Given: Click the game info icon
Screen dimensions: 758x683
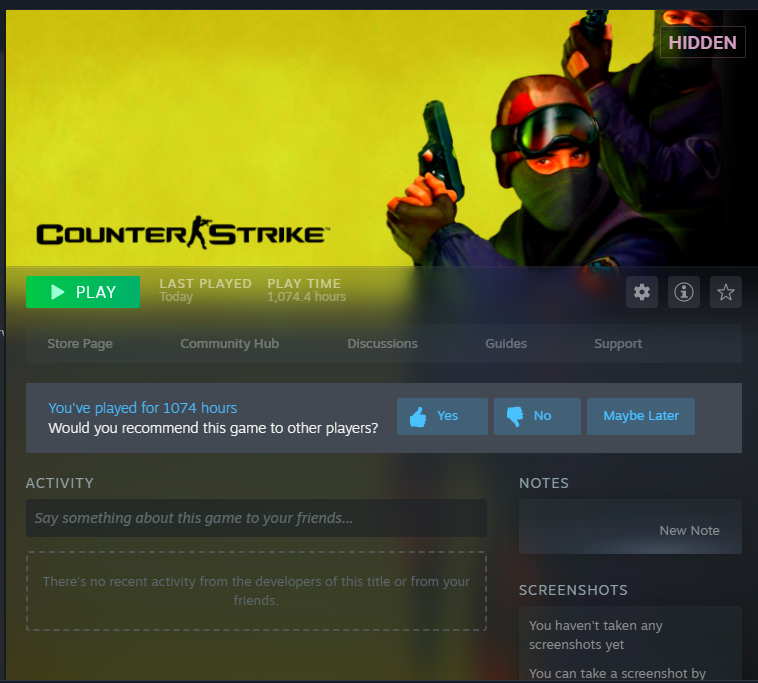Looking at the screenshot, I should coord(684,292).
